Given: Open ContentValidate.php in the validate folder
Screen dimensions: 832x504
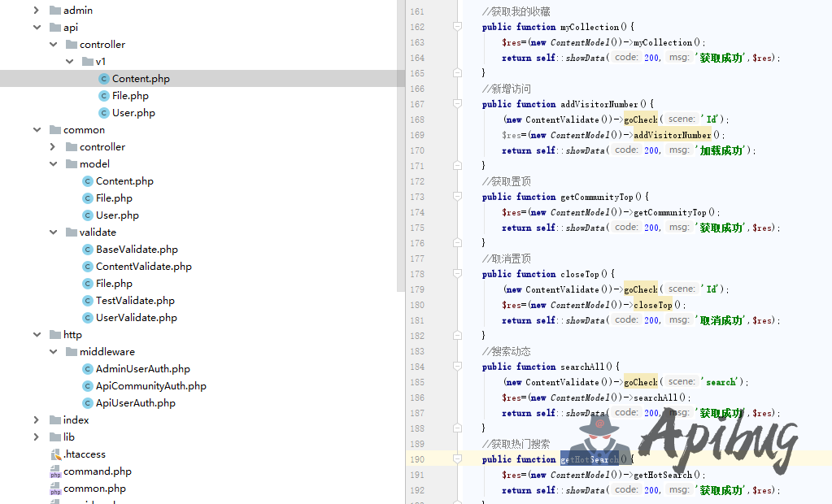Looking at the screenshot, I should tap(143, 267).
